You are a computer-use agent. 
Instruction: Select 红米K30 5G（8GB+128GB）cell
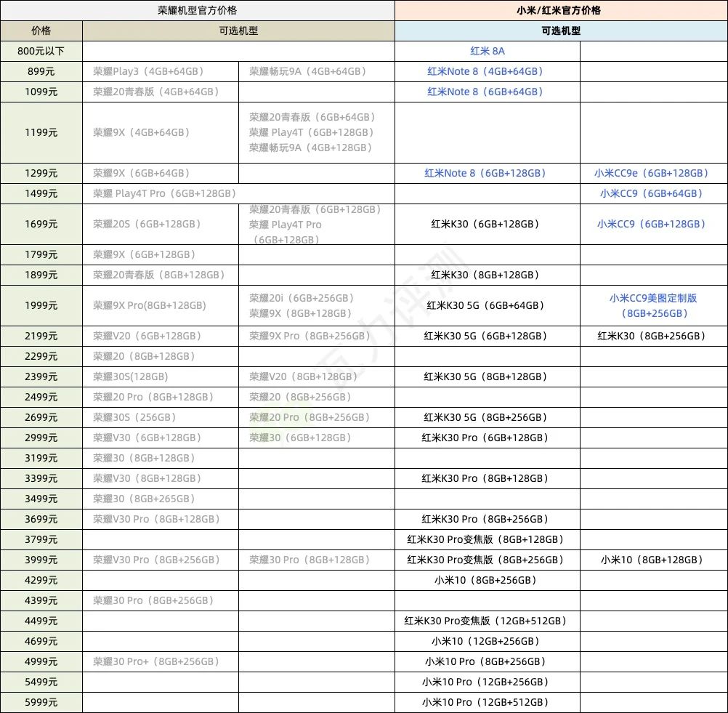(488, 376)
